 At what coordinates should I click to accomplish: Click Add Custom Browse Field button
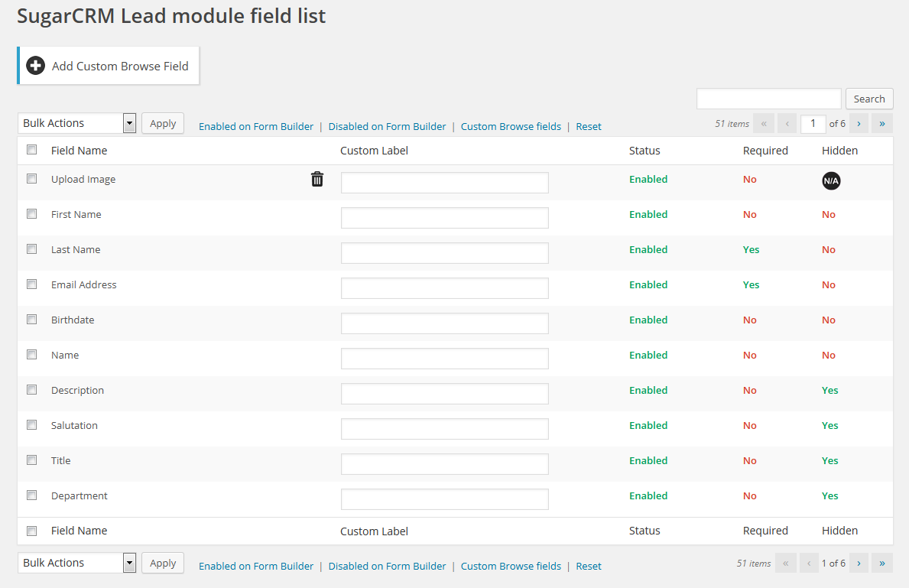109,66
